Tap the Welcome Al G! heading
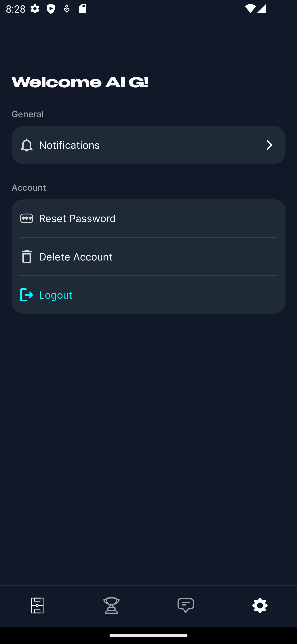The height and width of the screenshot is (644, 297). (x=80, y=83)
